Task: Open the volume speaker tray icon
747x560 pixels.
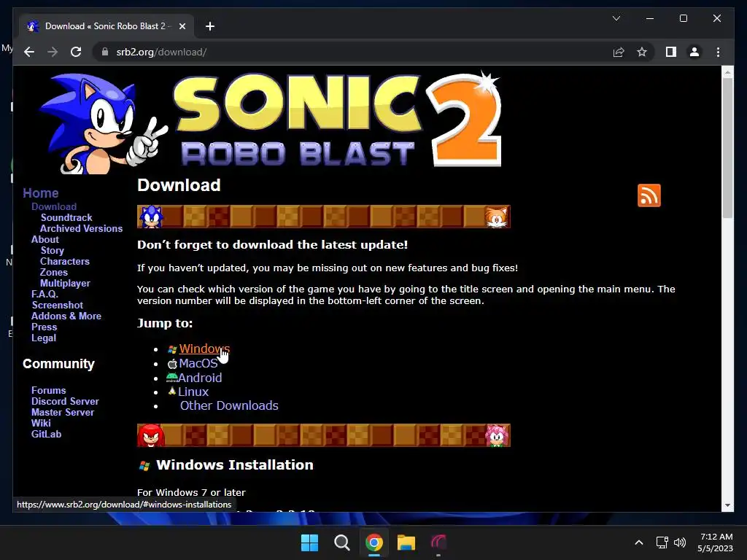Action: point(680,542)
